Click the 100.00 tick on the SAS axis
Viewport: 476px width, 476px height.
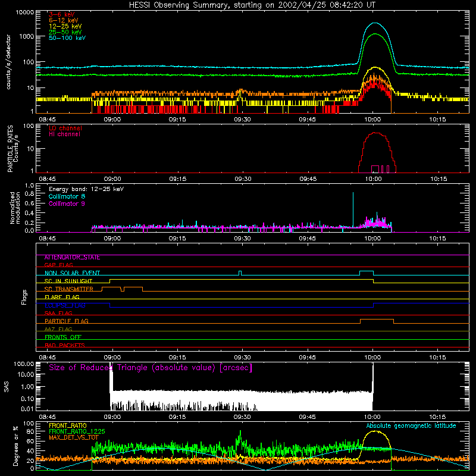click(x=24, y=364)
